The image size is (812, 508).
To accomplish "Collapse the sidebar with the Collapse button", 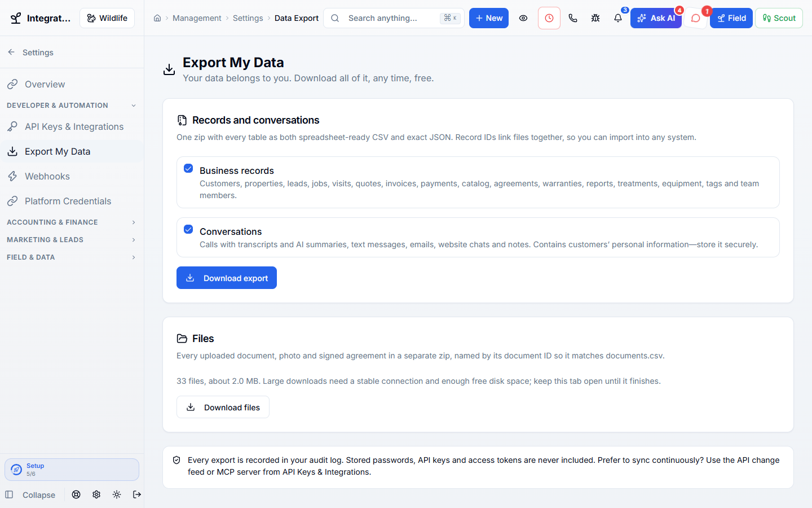I will coord(30,494).
